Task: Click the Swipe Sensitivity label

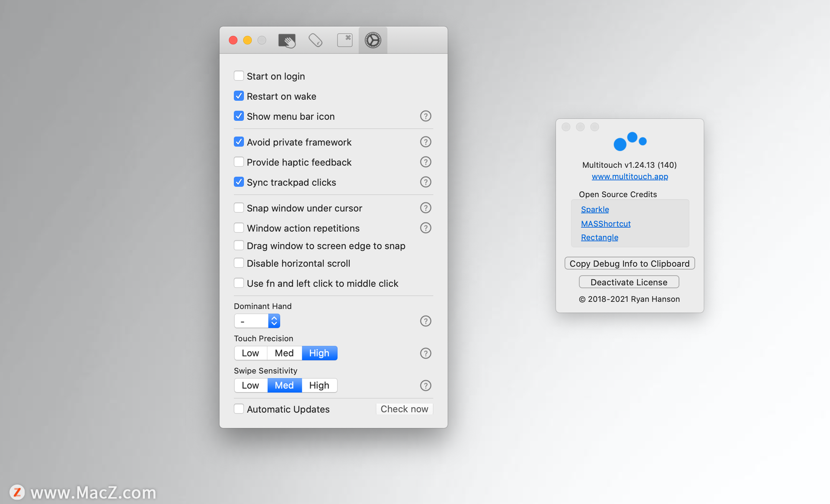Action: coord(265,371)
